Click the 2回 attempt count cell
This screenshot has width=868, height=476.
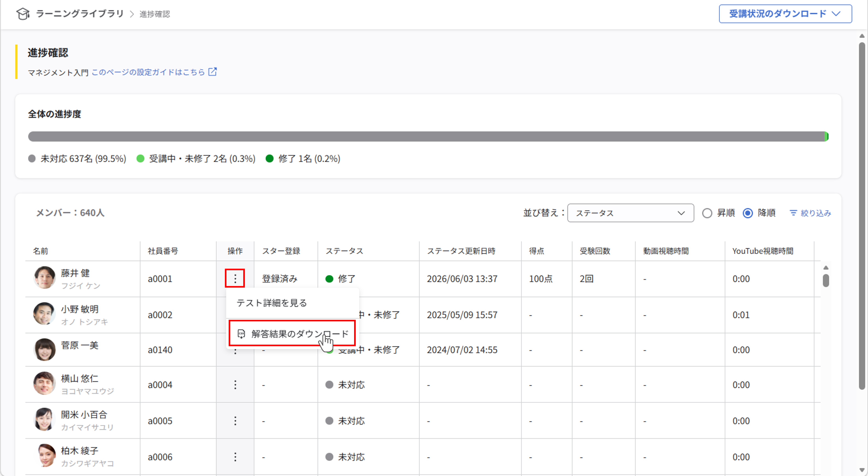point(587,279)
